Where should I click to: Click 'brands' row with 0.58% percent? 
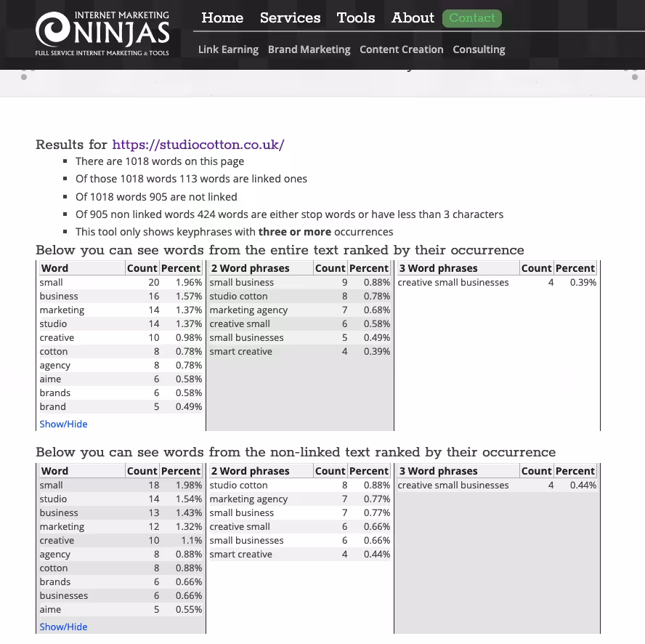tap(121, 393)
